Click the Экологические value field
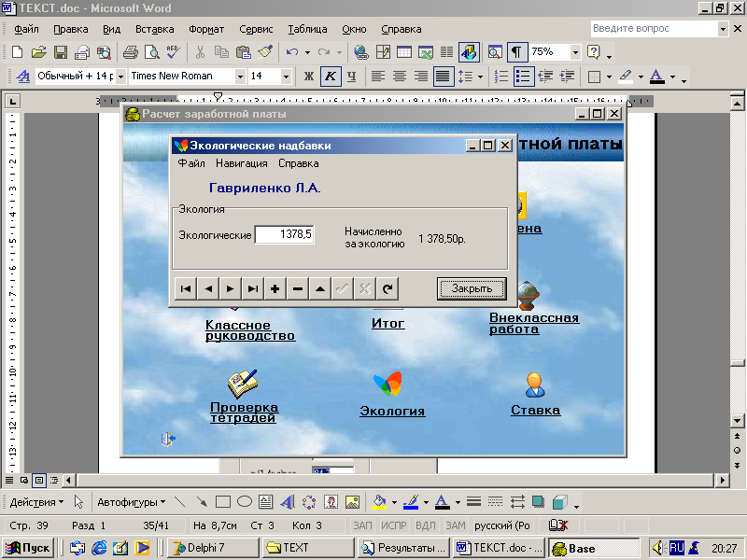 click(x=285, y=234)
